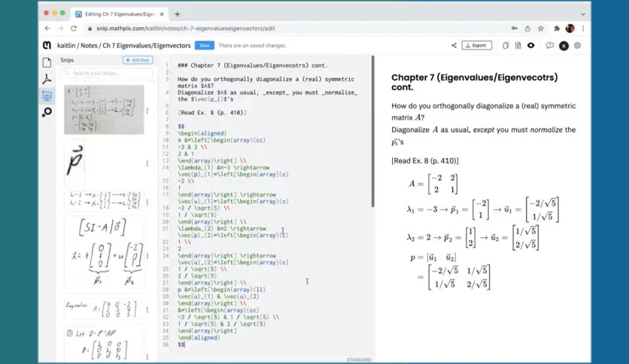Open the browser extensions puzzle icon
Screen dimensions: 629x364
click(556, 29)
